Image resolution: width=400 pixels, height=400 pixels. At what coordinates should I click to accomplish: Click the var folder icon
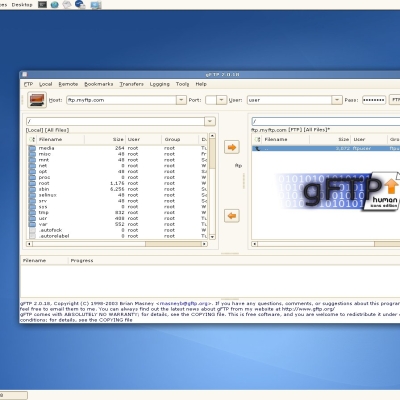click(32, 224)
